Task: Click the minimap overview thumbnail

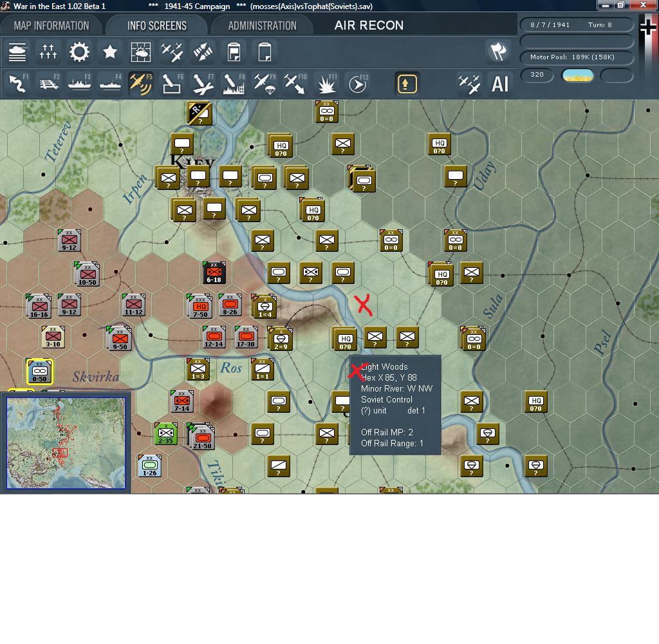Action: [66, 442]
